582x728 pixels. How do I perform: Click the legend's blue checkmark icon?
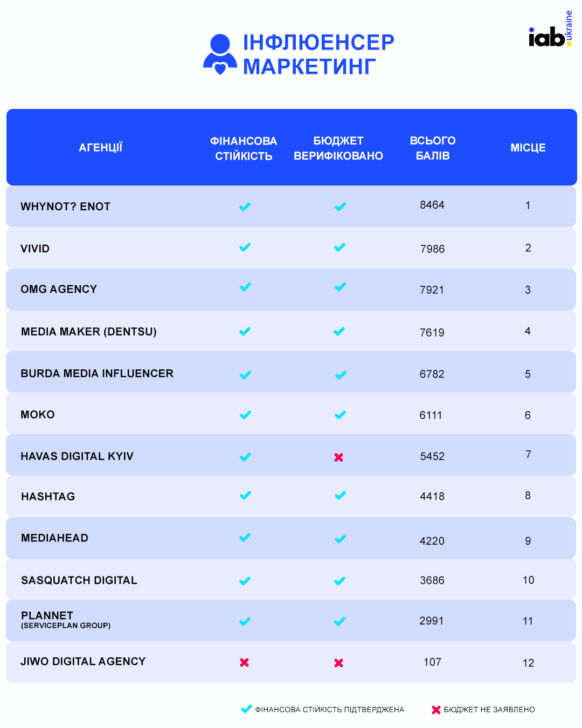pos(246,709)
